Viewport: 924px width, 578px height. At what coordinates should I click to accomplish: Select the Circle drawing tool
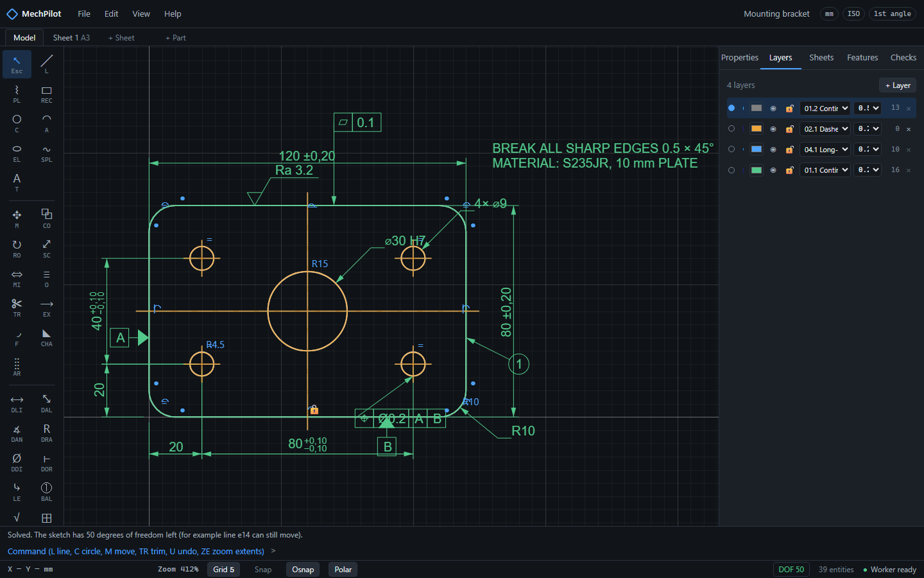17,123
